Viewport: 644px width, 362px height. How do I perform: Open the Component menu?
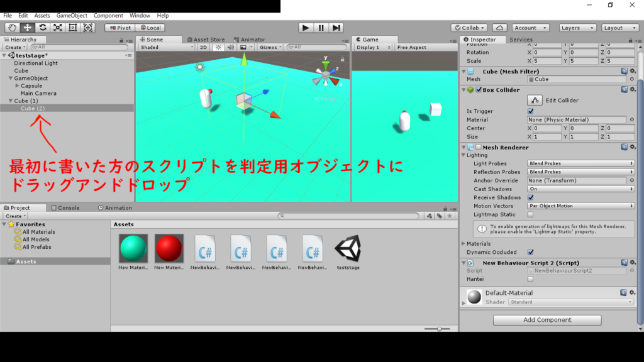(x=108, y=15)
